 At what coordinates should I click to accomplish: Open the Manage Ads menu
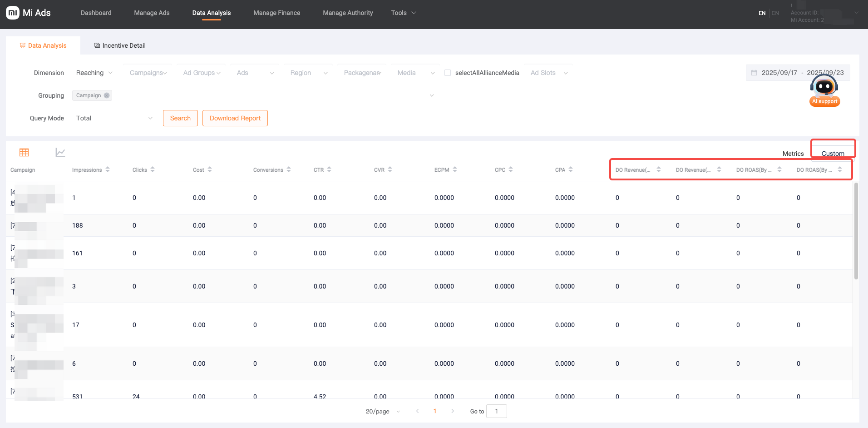152,13
